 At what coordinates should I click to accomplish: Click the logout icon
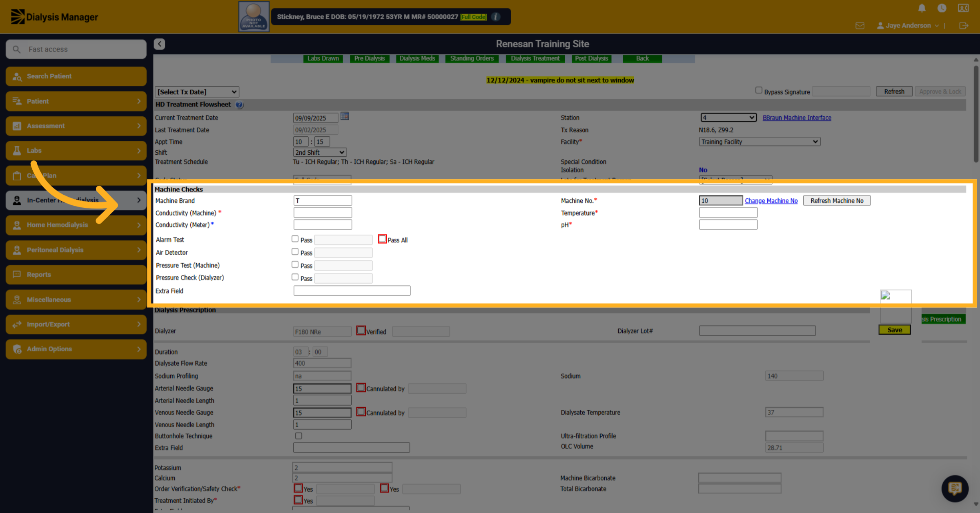coord(964,26)
